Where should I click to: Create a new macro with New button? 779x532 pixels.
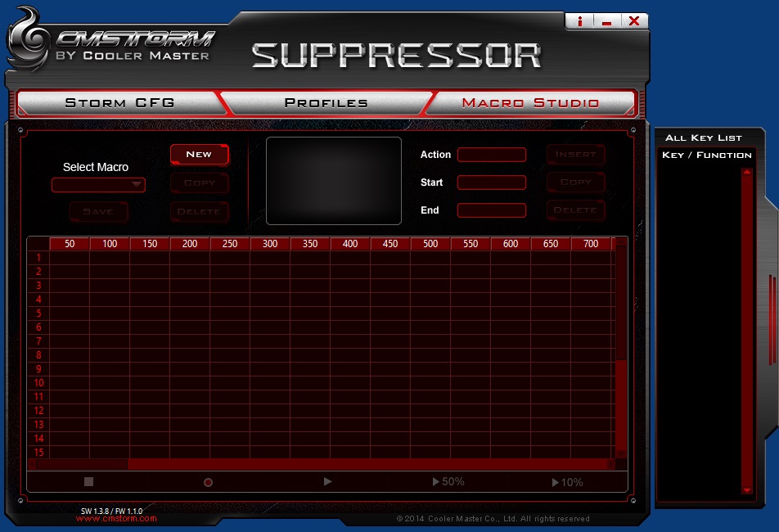(199, 155)
